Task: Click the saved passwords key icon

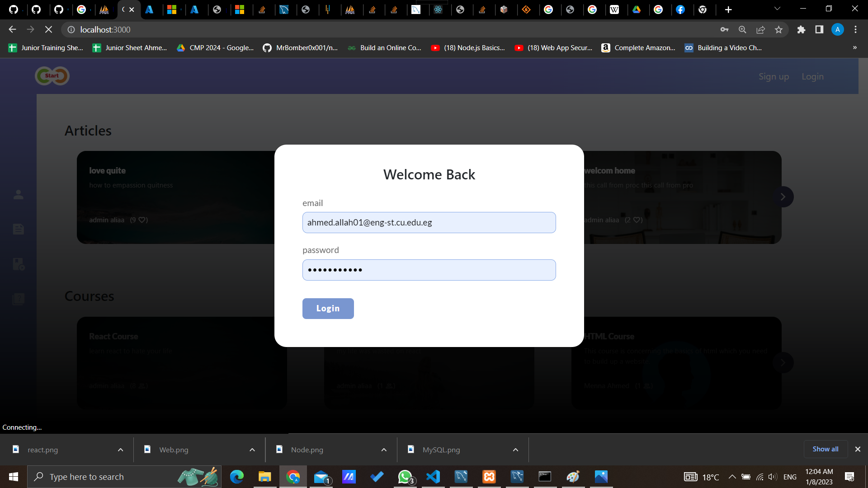Action: coord(724,29)
